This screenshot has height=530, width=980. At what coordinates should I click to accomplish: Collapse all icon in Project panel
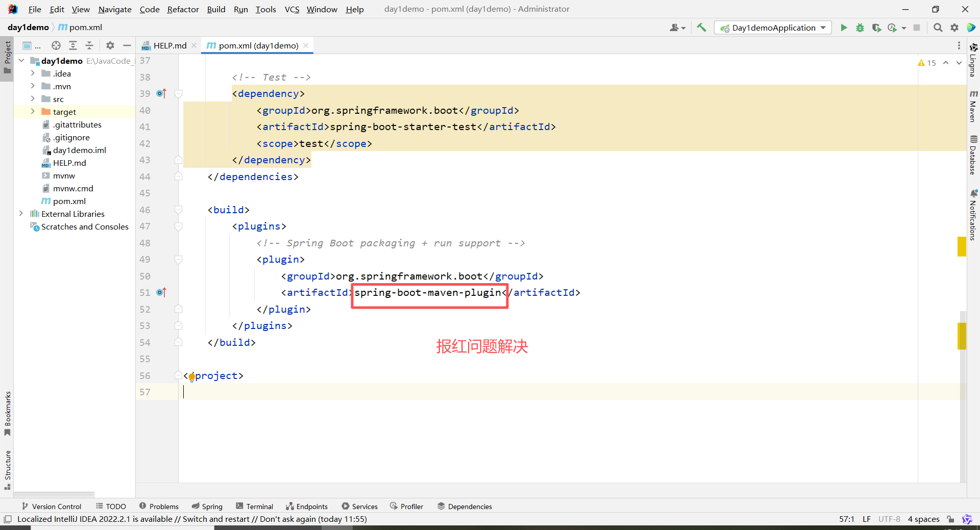89,45
